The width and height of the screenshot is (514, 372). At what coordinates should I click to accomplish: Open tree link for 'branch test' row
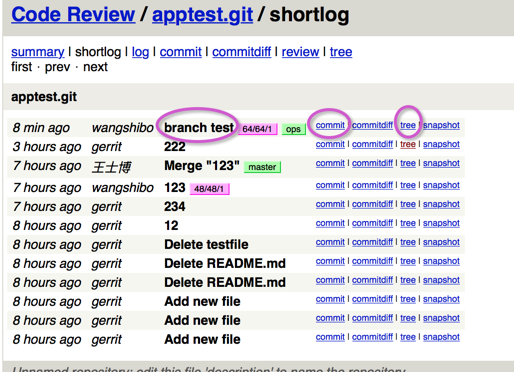408,125
